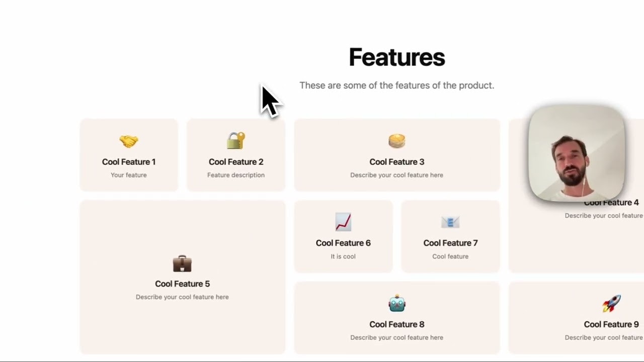Click the handshake icon on Cool Feature 1
Viewport: 644px width, 362px height.
[x=129, y=141]
